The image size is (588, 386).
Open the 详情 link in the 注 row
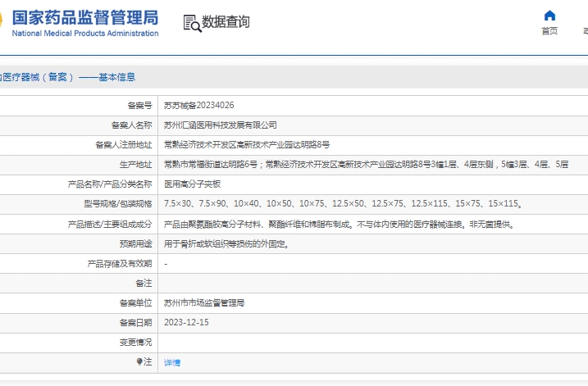(172, 362)
